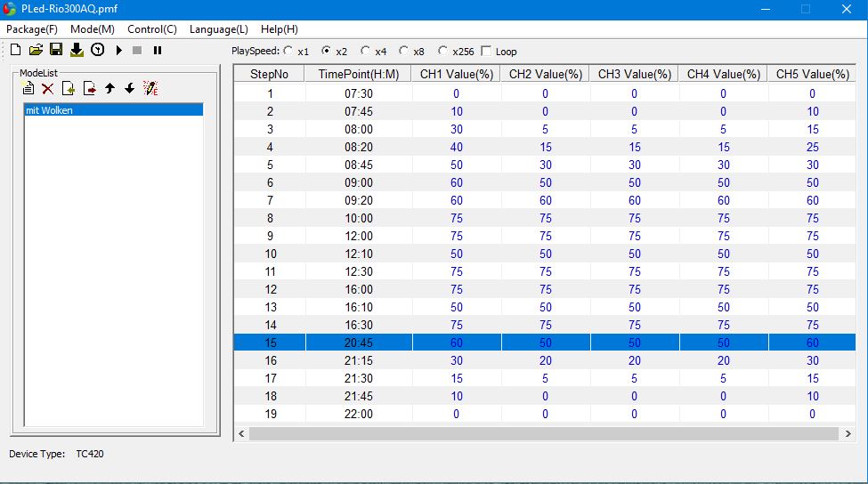Delete the selected mode with red X
Image resolution: width=868 pixels, height=484 pixels.
(x=47, y=88)
